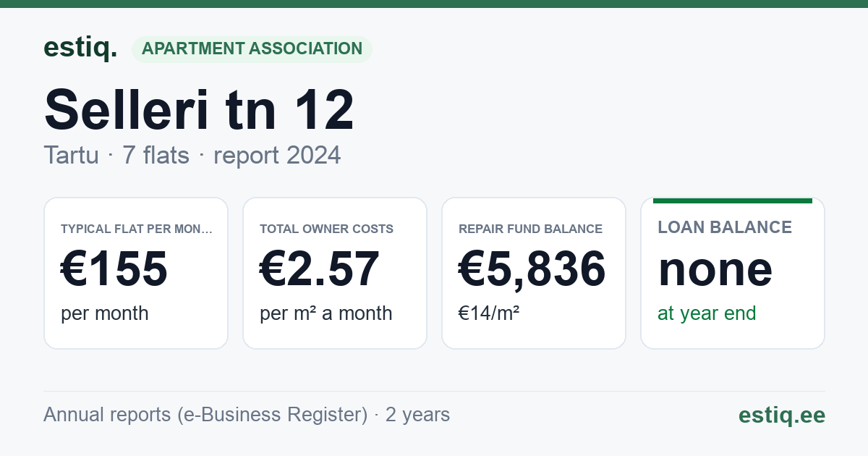This screenshot has width=868, height=456.
Task: Select the APARTMENT ASSOCIATION badge
Action: click(x=252, y=49)
